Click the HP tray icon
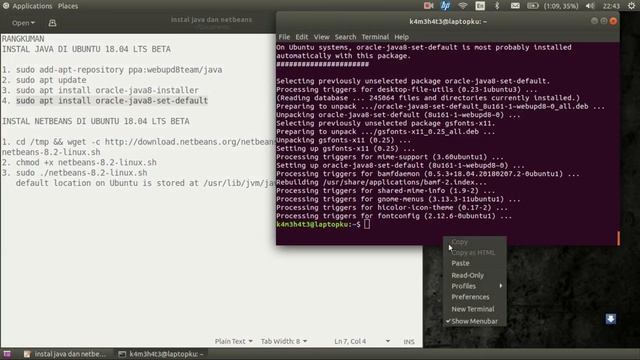 [x=445, y=6]
